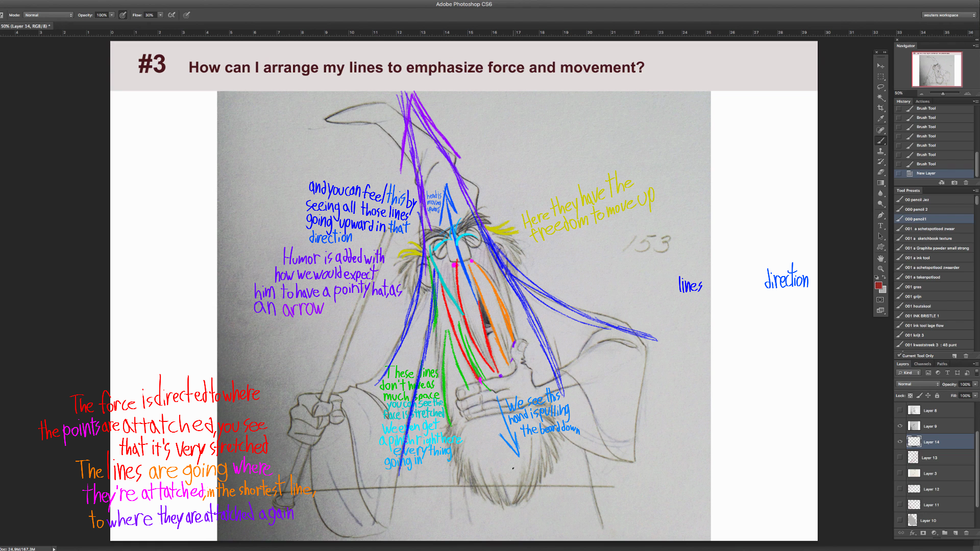Open layer Fill slider dropdown
The width and height of the screenshot is (980, 551).
[975, 395]
